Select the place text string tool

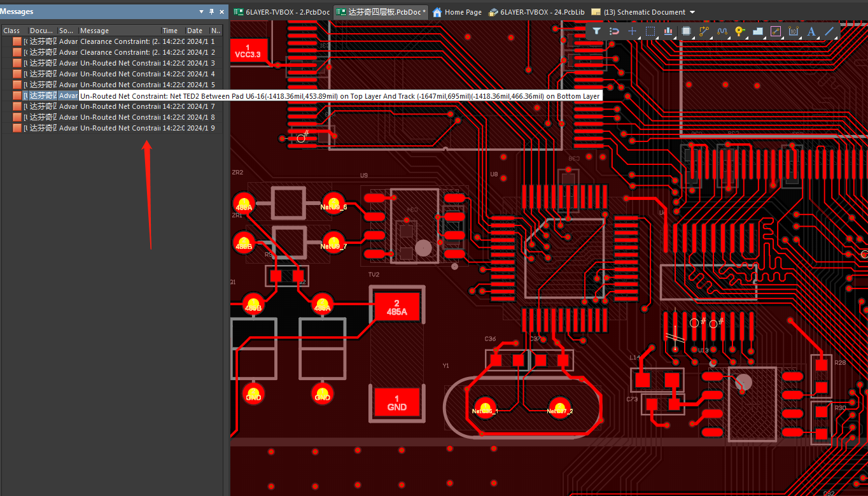point(811,31)
